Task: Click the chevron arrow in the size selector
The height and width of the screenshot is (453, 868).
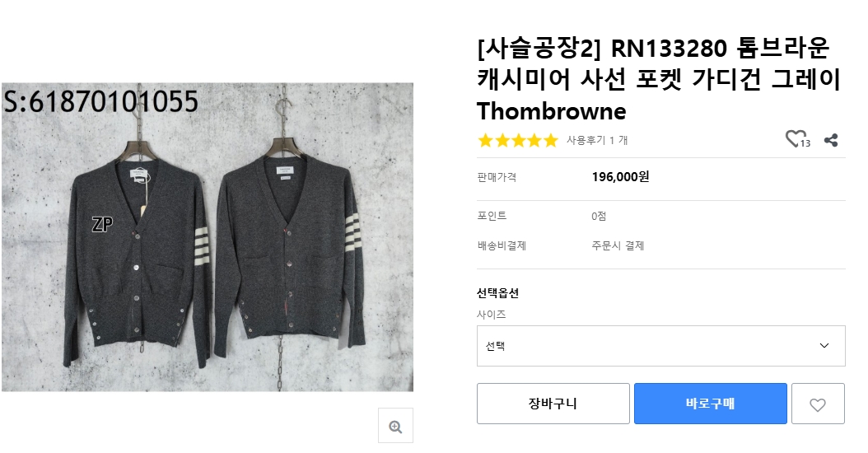Action: (x=824, y=346)
